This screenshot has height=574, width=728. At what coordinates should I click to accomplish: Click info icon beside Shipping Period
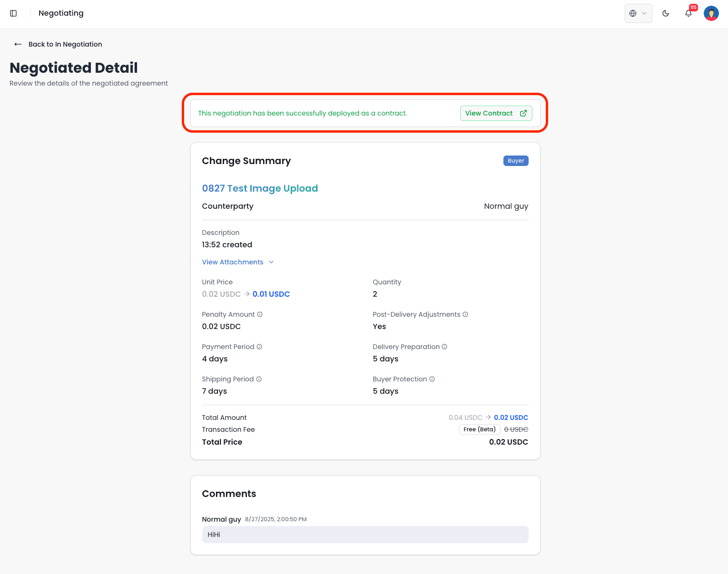click(x=259, y=379)
